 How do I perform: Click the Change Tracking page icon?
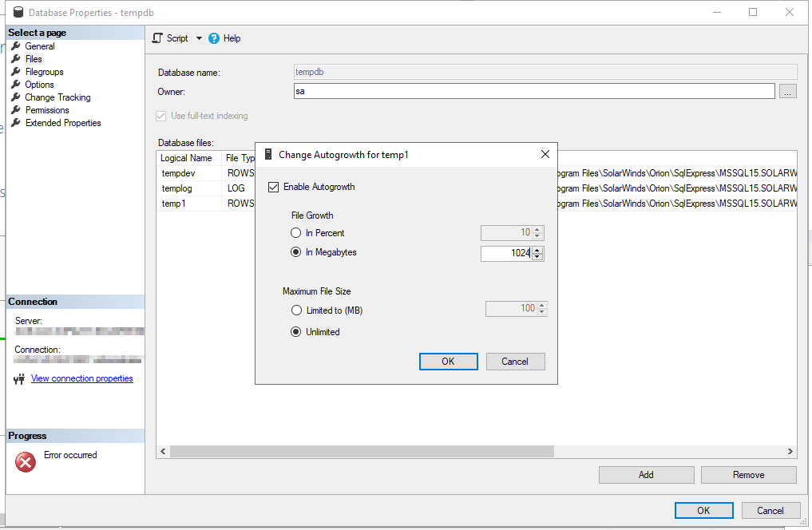click(17, 97)
